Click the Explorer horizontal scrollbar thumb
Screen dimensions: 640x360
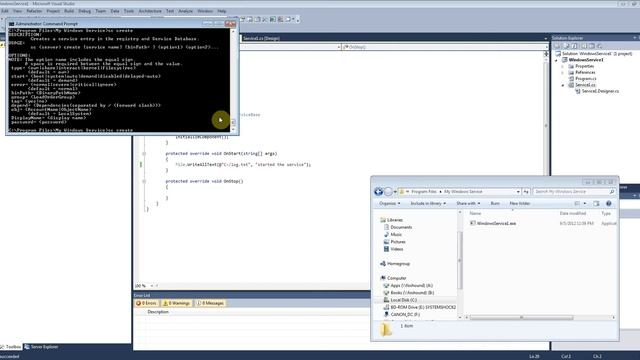522,317
